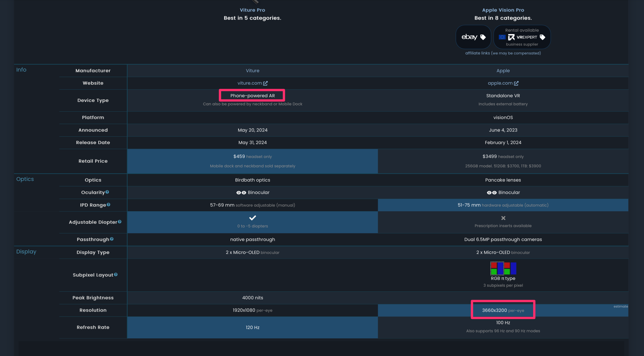The height and width of the screenshot is (356, 644).
Task: Click the Apple Vision Pro product title
Action: coord(503,10)
